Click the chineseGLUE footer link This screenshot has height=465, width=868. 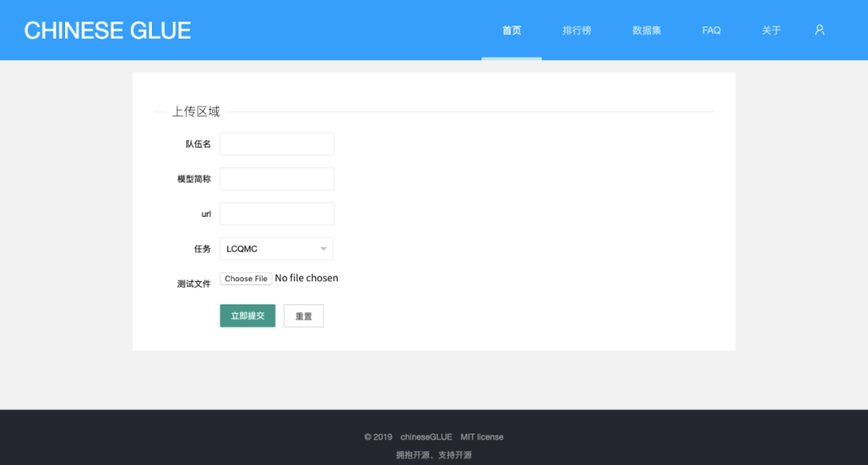click(x=426, y=437)
